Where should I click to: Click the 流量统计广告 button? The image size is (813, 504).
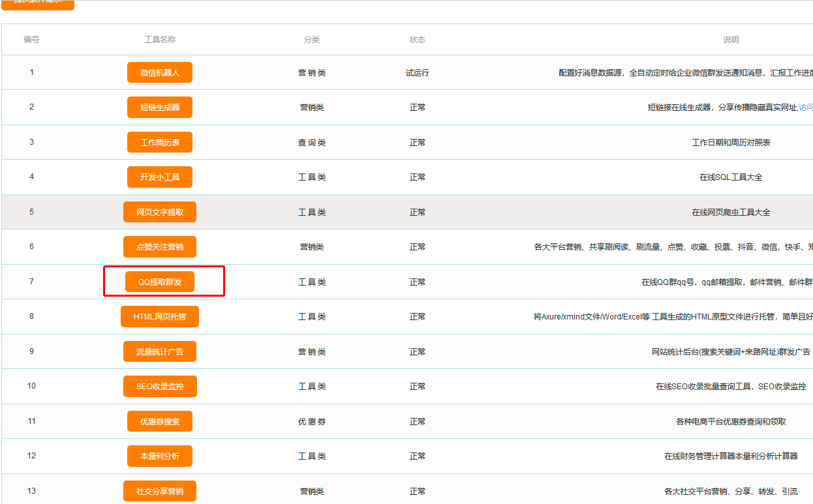pyautogui.click(x=160, y=351)
